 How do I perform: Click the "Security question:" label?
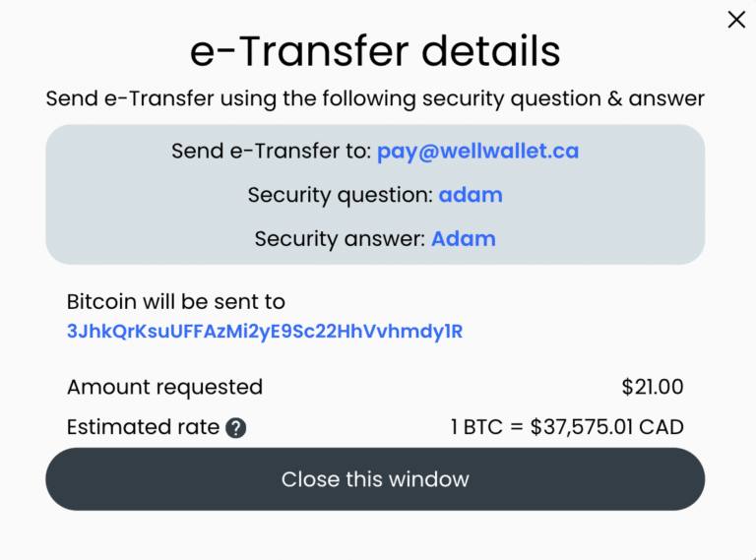[340, 195]
